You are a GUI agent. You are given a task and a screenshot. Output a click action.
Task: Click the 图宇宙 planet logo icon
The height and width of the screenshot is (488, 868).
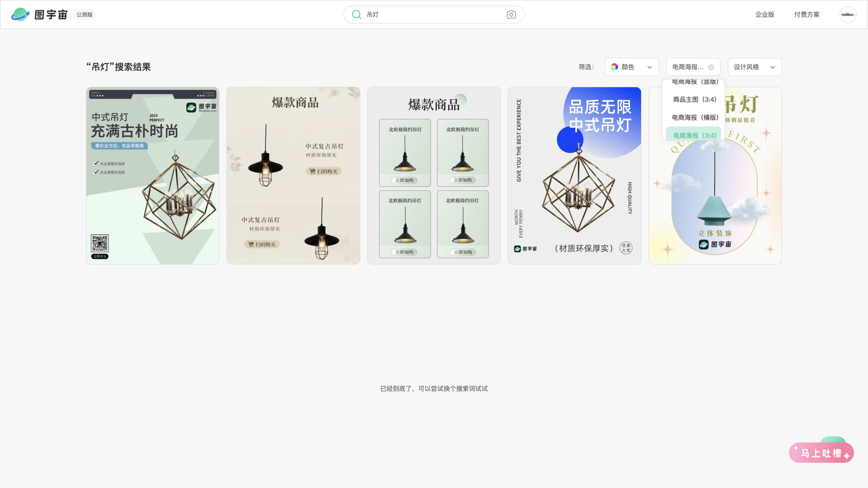click(20, 14)
